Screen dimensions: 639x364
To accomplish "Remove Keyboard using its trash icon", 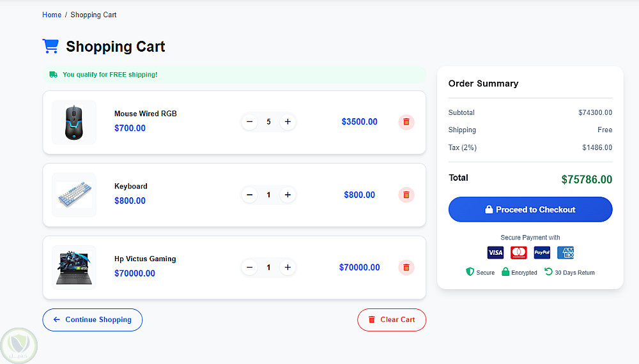I will [406, 195].
